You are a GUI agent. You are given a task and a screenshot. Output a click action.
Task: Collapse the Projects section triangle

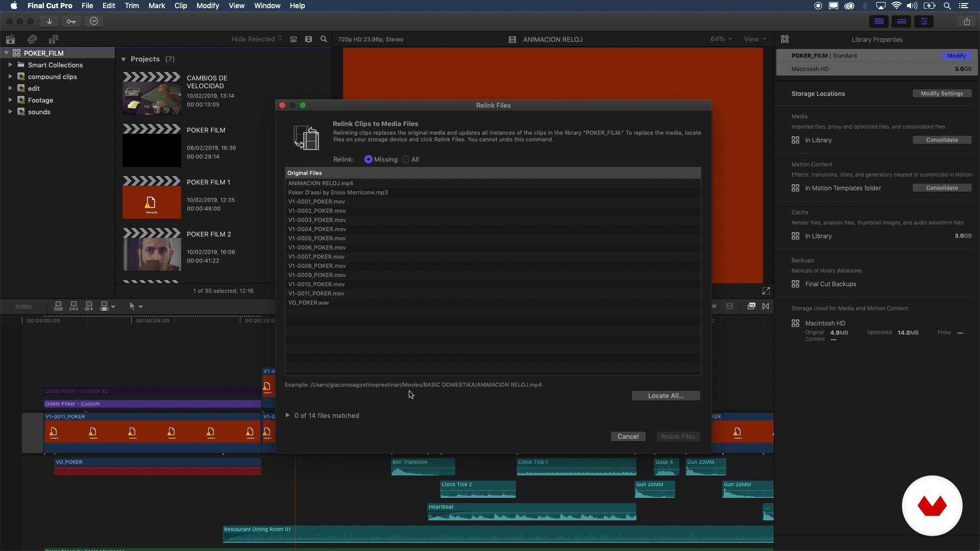click(124, 59)
